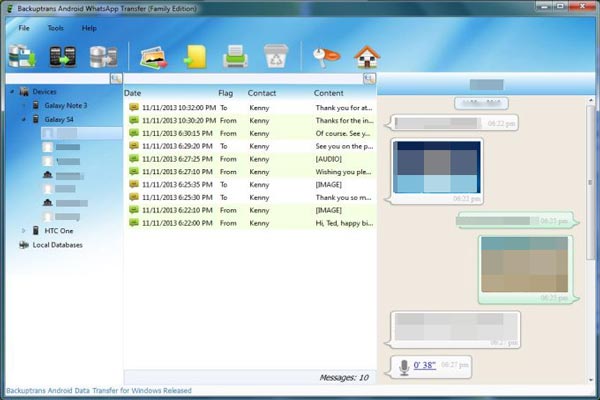Click the restore database to device toolbar icon
Screen dimensions: 600x400
pos(103,57)
